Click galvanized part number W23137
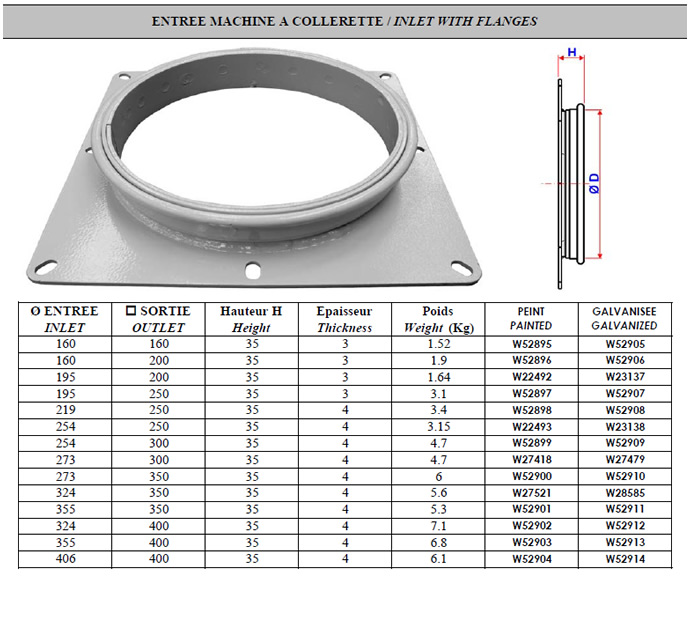 point(624,377)
